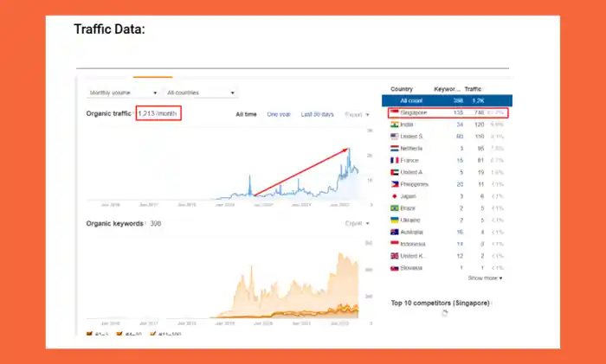Click the Organic keywords count 398
Image resolution: width=606 pixels, height=364 pixels.
(155, 223)
